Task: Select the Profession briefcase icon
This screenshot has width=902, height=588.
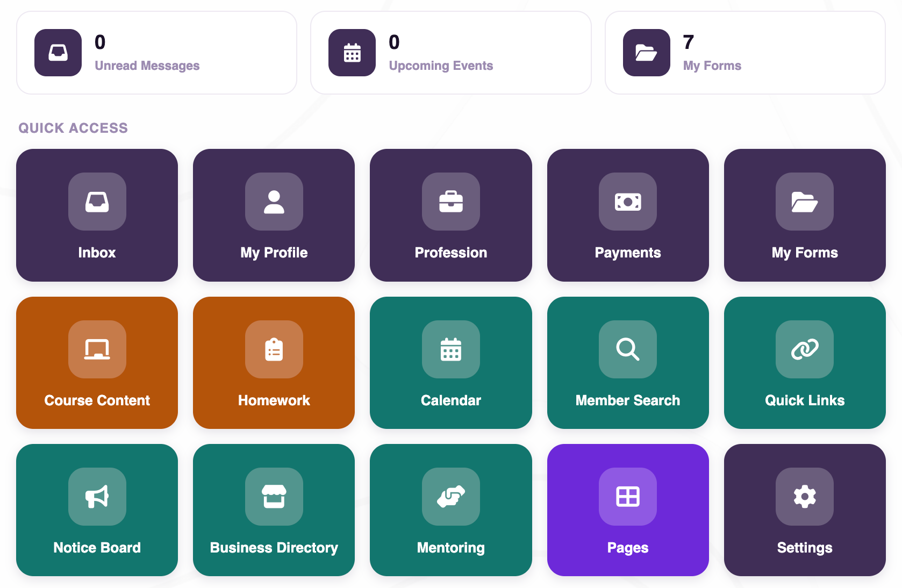Action: [451, 202]
